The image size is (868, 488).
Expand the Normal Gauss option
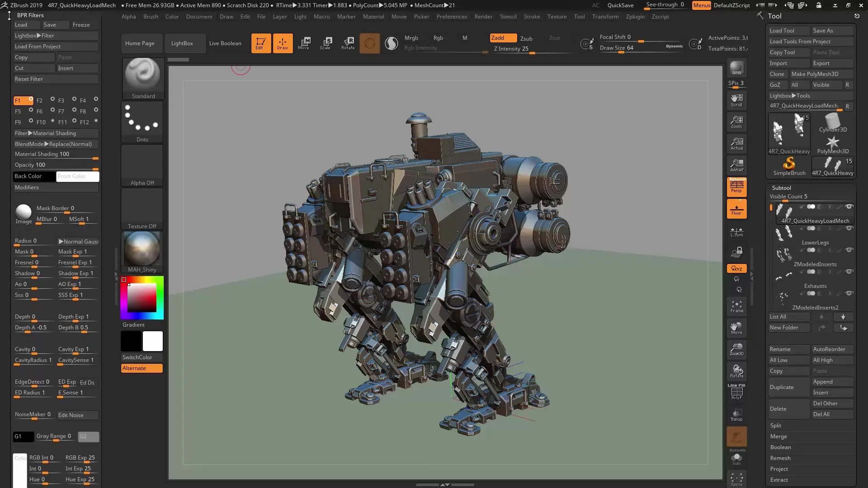(x=78, y=242)
